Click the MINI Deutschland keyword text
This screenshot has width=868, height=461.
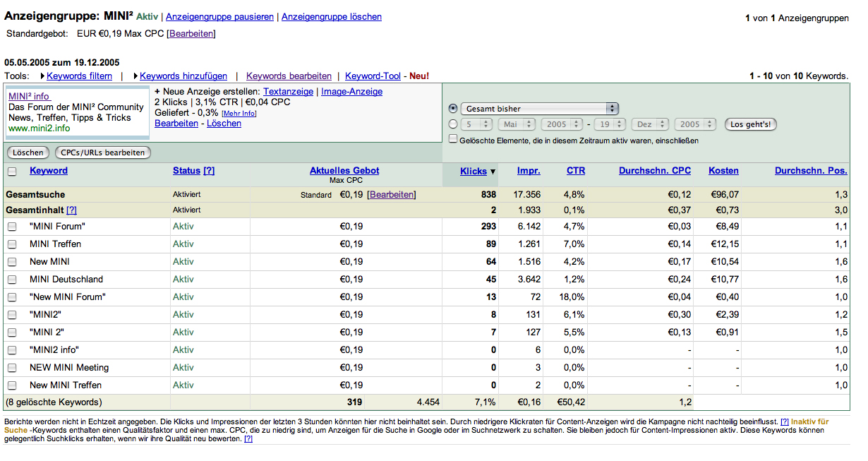(x=66, y=280)
